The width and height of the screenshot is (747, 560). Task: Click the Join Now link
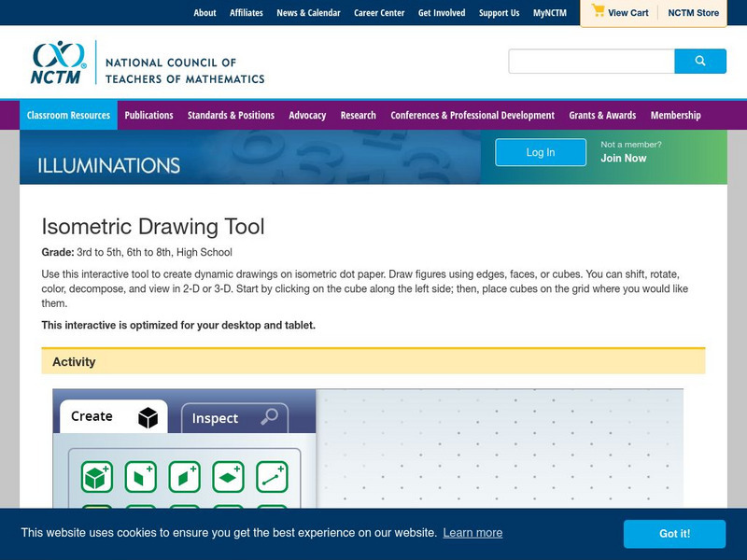(623, 159)
